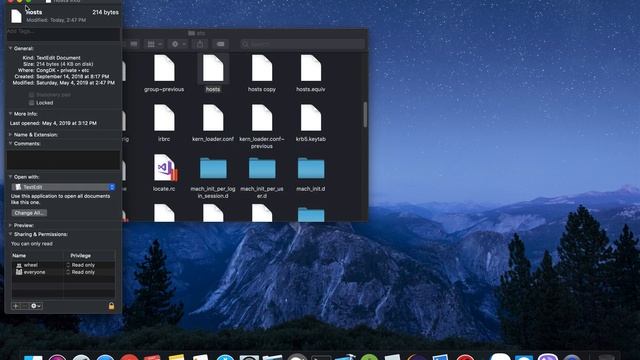
Task: Select the mach_init.d folder
Action: (311, 168)
